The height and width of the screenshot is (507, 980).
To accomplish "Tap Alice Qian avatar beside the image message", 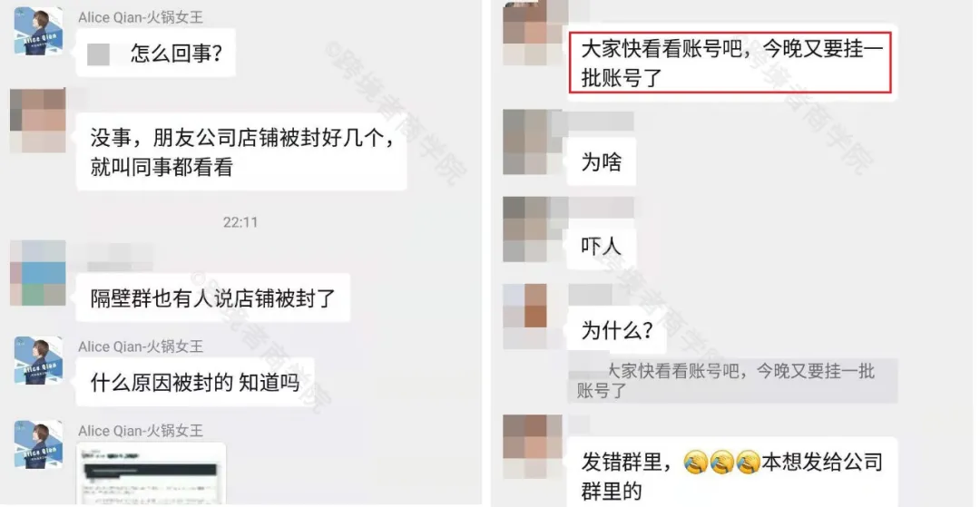I will (38, 444).
